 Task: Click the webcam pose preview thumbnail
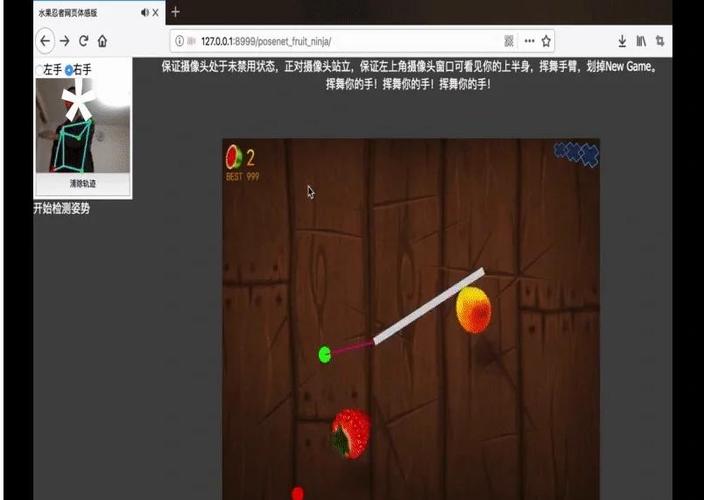(x=83, y=125)
